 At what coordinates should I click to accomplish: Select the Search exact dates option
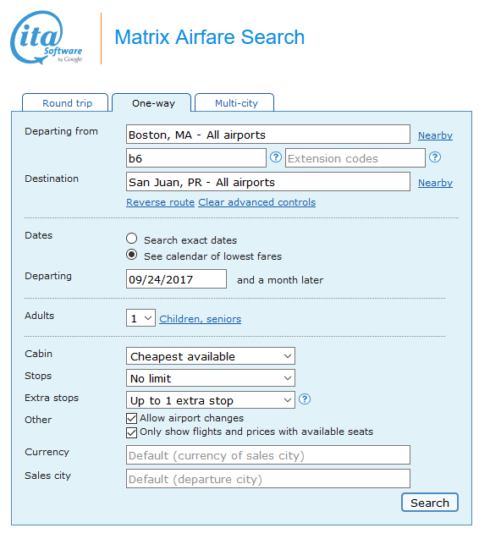(x=132, y=239)
